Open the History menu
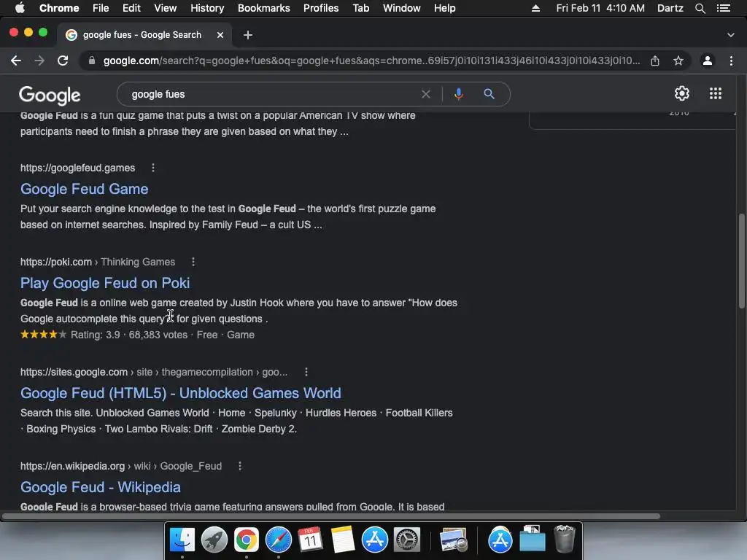Screen dimensions: 747x560 point(207,8)
